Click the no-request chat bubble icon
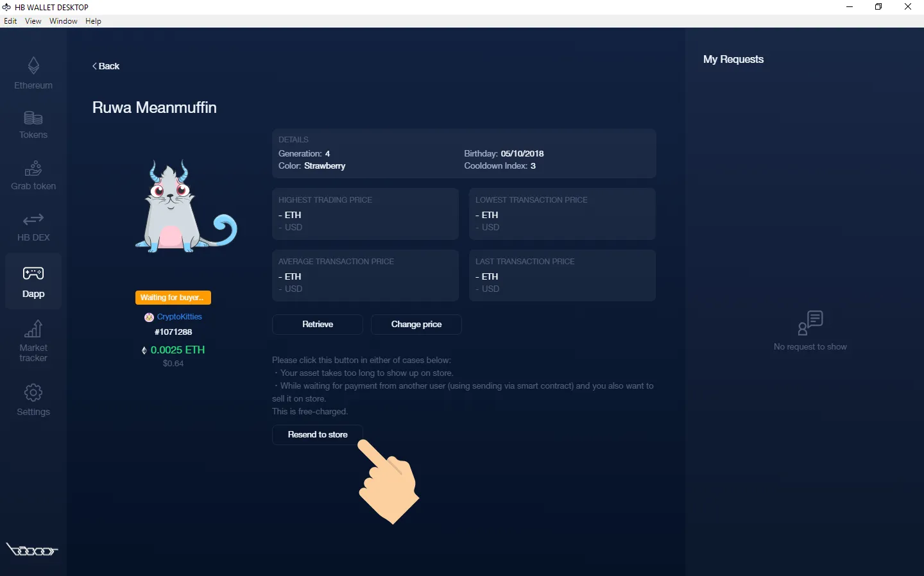 810,323
